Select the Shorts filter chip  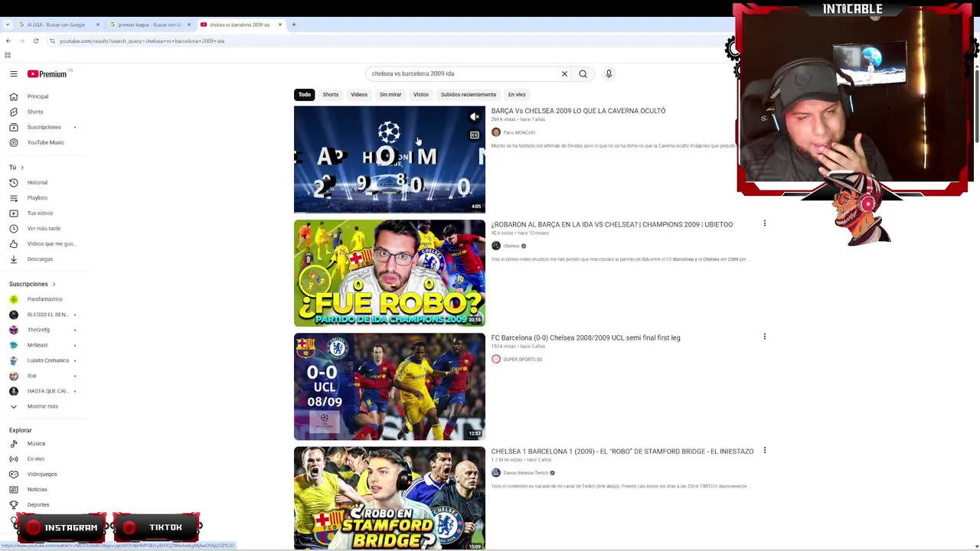point(331,95)
